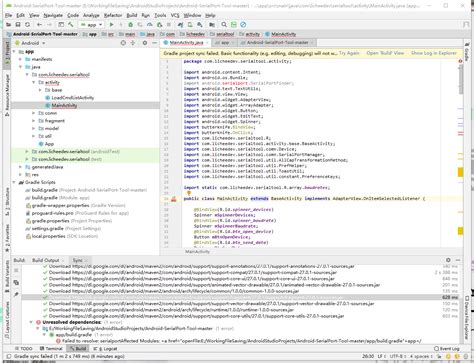Image resolution: width=474 pixels, height=363 pixels.
Task: Click the Synchronize refresh icon in toolbar
Action: 28,25
